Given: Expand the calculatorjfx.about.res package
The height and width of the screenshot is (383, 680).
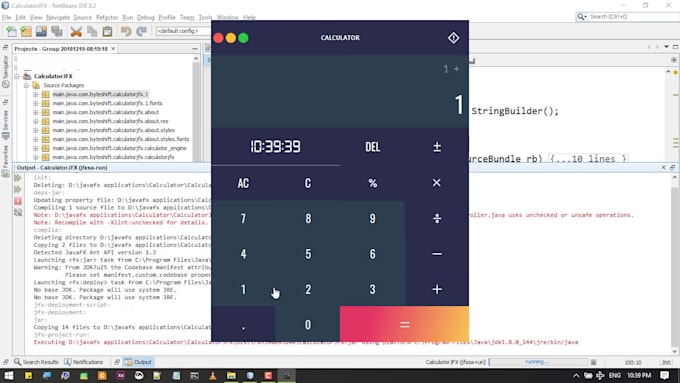Looking at the screenshot, I should click(36, 121).
